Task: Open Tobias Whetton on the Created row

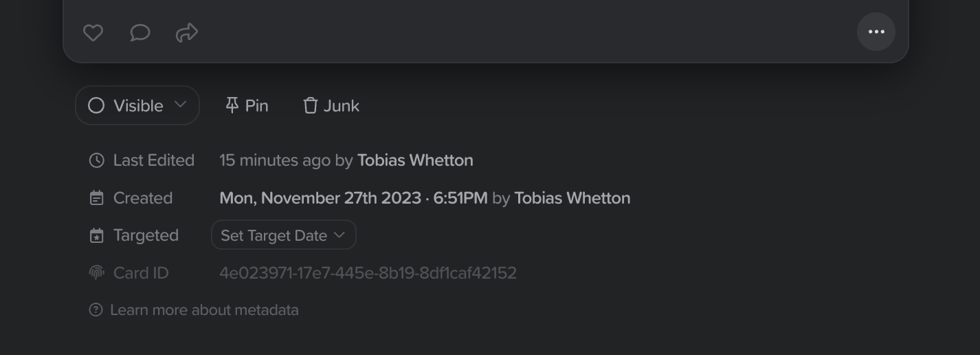Action: pyautogui.click(x=572, y=198)
